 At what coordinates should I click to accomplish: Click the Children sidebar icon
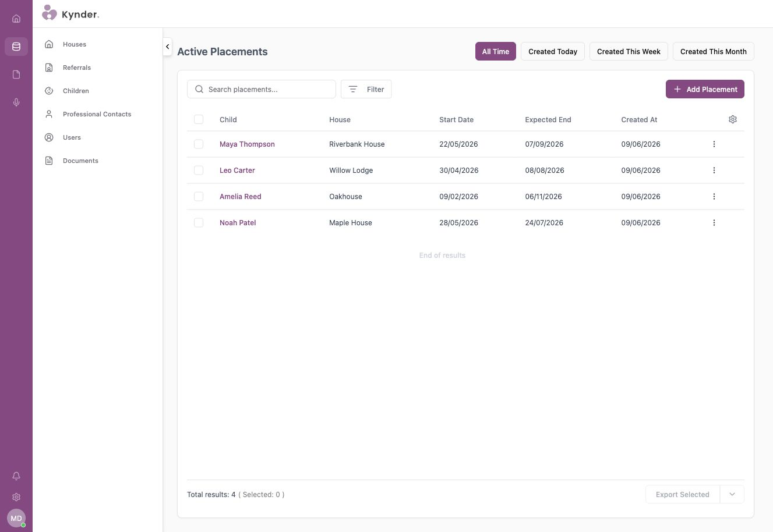pyautogui.click(x=50, y=91)
